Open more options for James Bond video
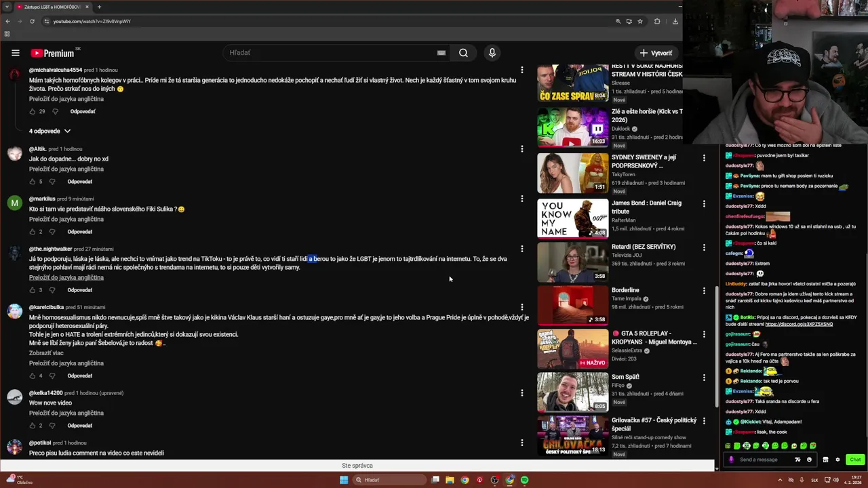The height and width of the screenshot is (488, 868). pyautogui.click(x=704, y=203)
